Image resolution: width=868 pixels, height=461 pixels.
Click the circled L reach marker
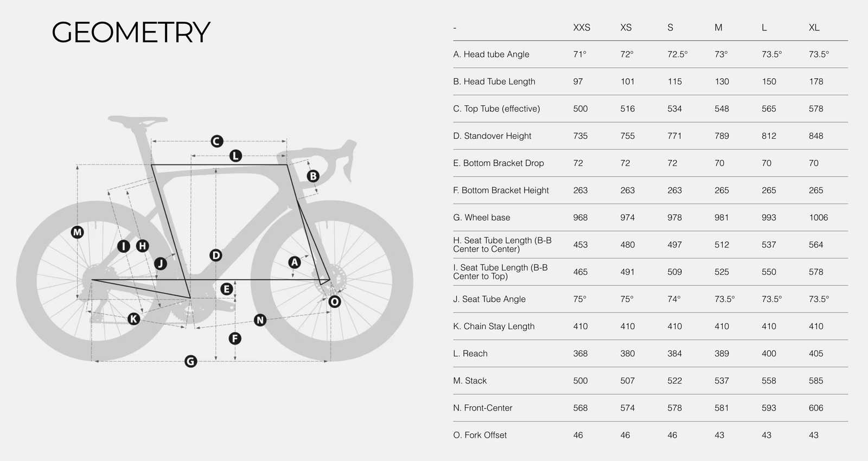235,156
